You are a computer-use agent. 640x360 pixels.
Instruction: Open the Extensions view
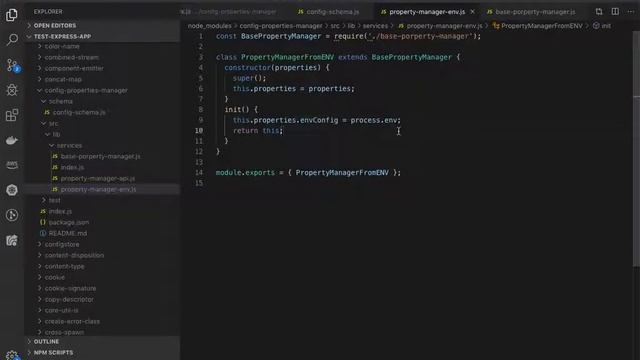pyautogui.click(x=12, y=115)
